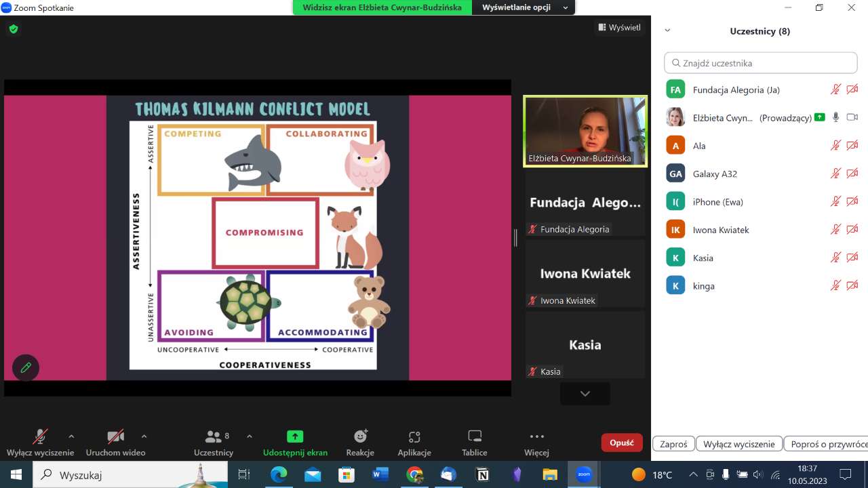The image size is (868, 488).
Task: Start camera with Uruchom wideo toggle
Action: (115, 436)
